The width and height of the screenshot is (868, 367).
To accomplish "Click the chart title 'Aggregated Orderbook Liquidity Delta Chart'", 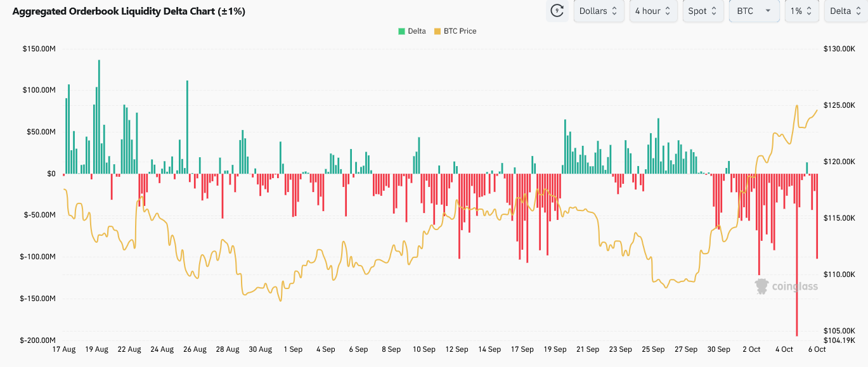I will click(129, 11).
